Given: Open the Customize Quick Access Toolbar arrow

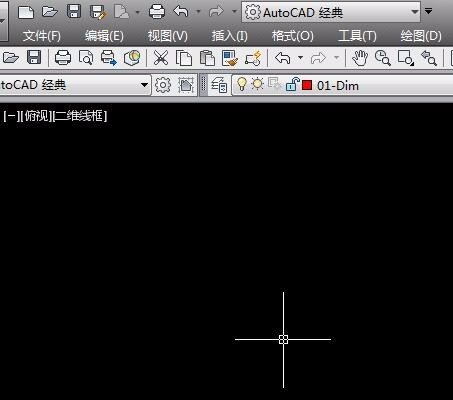Looking at the screenshot, I should 429,11.
